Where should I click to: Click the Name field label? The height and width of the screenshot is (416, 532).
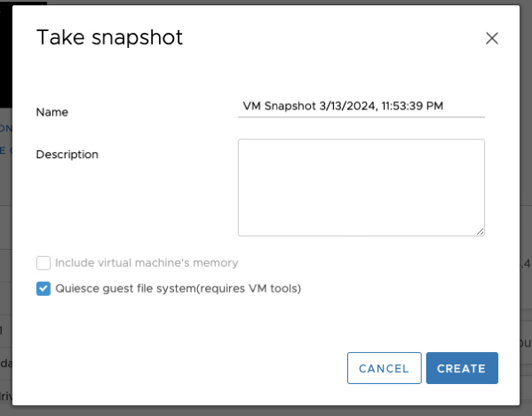52,112
